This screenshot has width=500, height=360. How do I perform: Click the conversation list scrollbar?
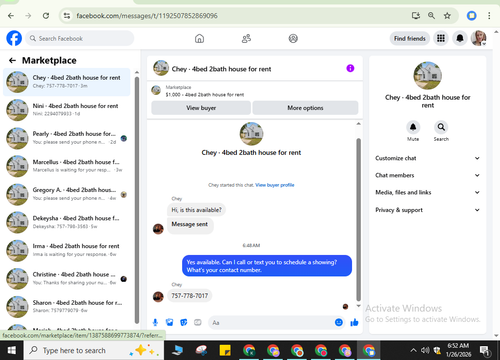[x=137, y=200]
